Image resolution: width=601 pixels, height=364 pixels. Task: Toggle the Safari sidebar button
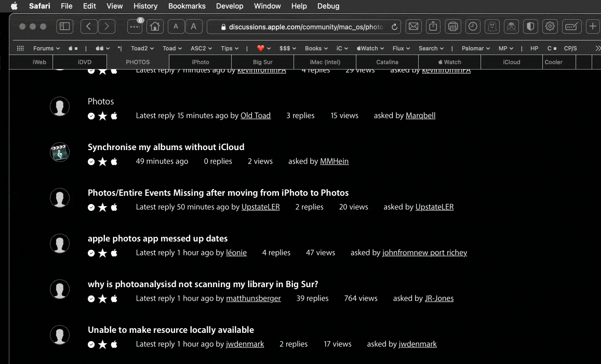coord(65,26)
